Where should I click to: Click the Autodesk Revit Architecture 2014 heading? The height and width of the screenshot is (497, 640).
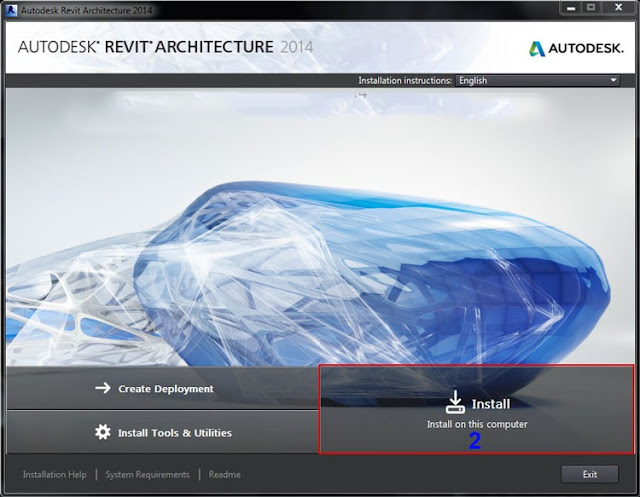coord(165,47)
